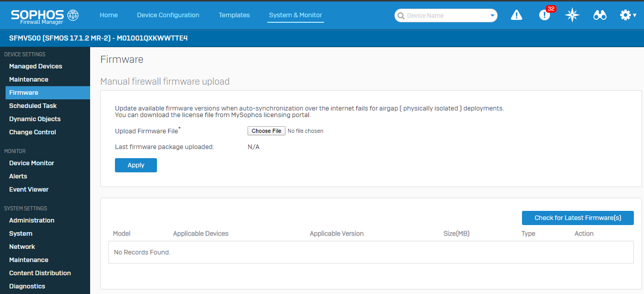
Task: Go to the Home tab
Action: pyautogui.click(x=109, y=15)
